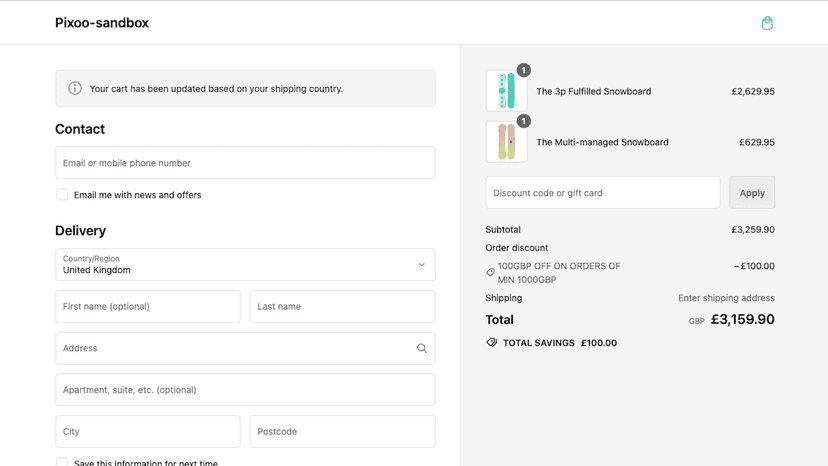Click the TOTAL SAVINGS £100.00 text
The width and height of the screenshot is (828, 466).
point(560,343)
